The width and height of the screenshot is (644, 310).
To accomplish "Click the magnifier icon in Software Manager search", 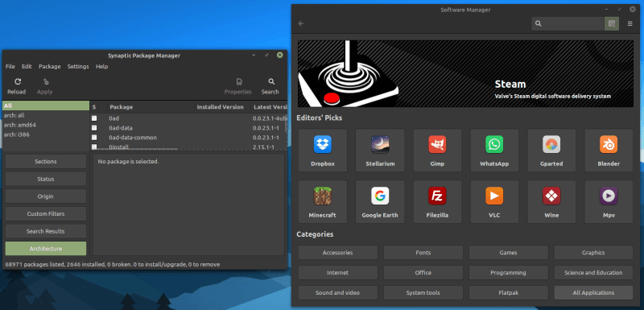I will 539,24.
